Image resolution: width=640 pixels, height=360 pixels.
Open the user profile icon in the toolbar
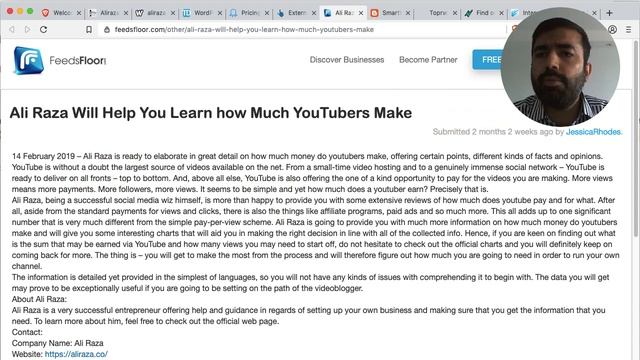pyautogui.click(x=612, y=29)
